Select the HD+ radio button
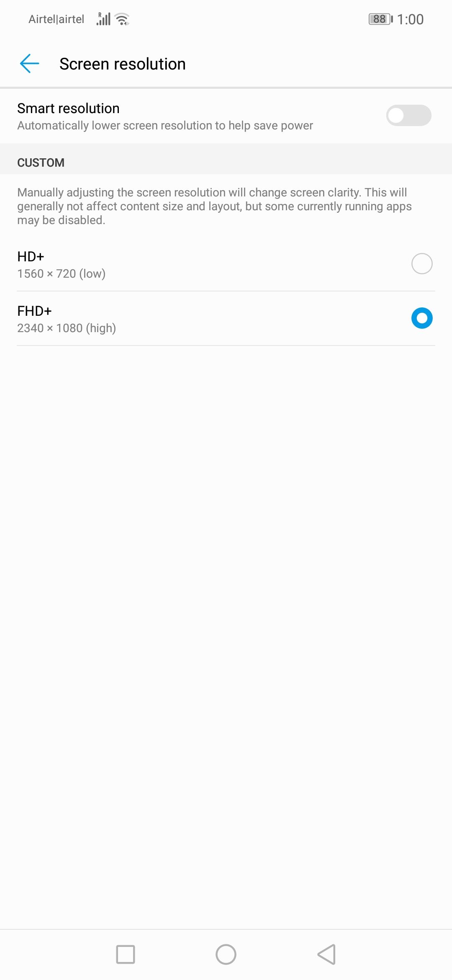452x980 pixels. (x=422, y=263)
